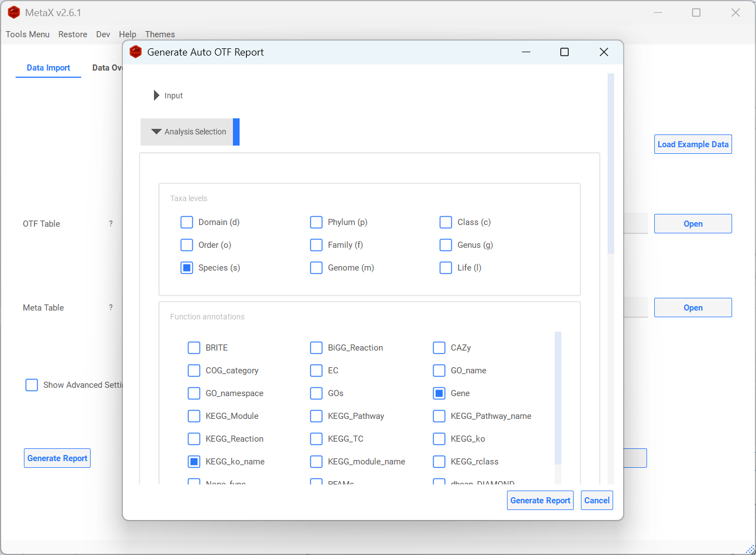
Task: Check the Order (o) taxa level
Action: click(x=187, y=245)
